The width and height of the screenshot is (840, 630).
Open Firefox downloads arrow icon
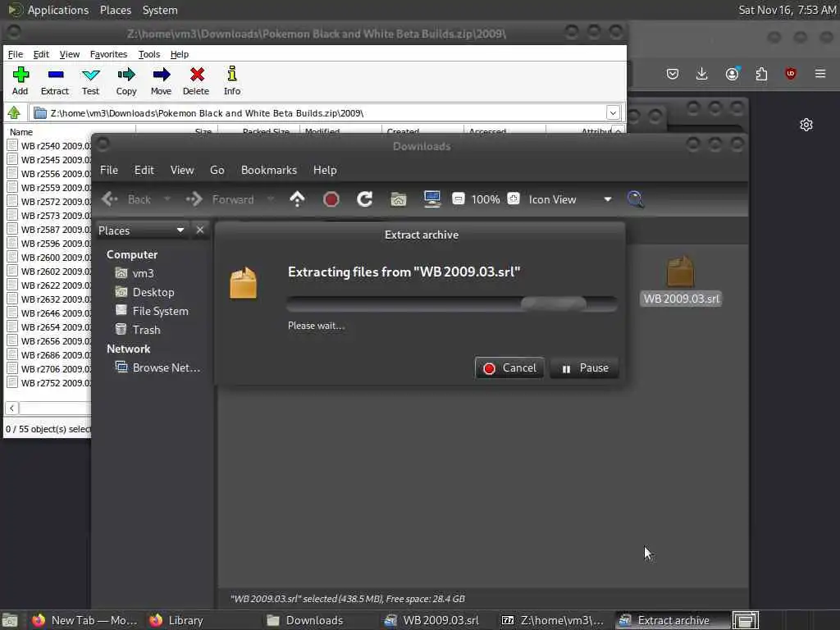point(702,73)
